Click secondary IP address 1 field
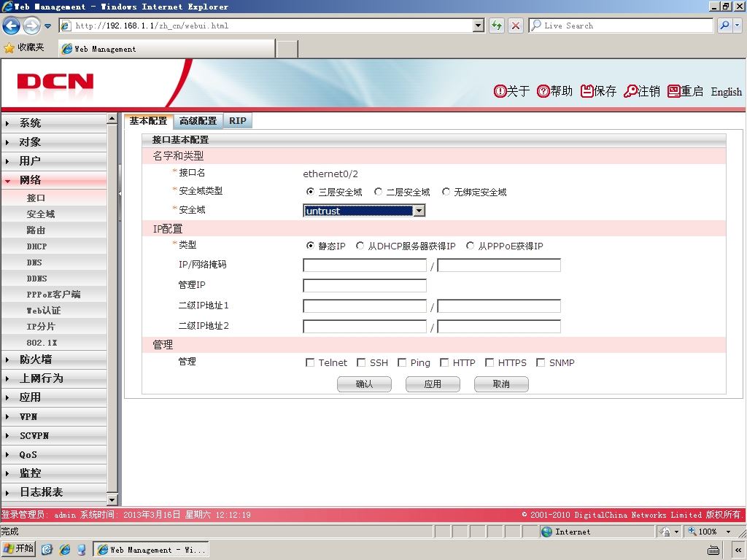 tap(365, 306)
